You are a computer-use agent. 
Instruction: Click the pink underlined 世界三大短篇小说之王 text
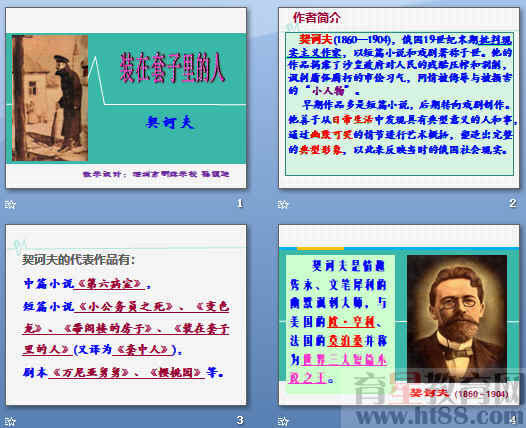point(338,369)
